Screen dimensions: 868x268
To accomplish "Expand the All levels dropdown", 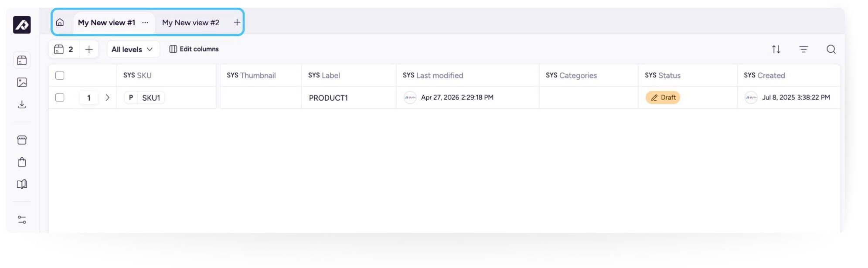I will pyautogui.click(x=133, y=49).
